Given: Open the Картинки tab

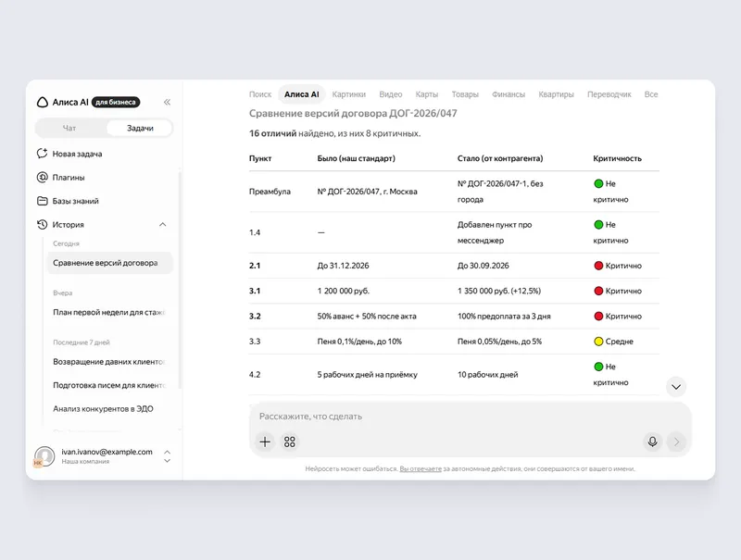Looking at the screenshot, I should [x=349, y=94].
